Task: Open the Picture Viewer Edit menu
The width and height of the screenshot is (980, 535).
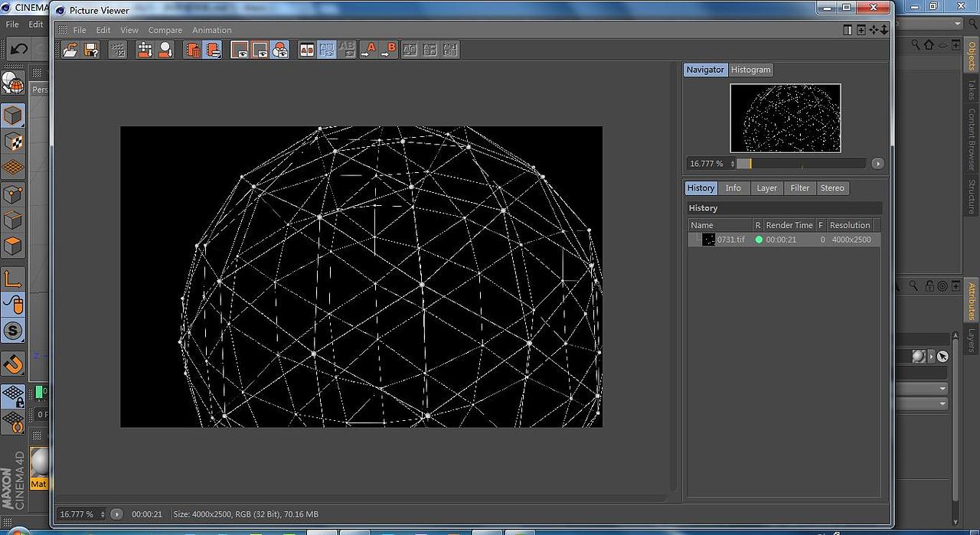Action: [103, 30]
